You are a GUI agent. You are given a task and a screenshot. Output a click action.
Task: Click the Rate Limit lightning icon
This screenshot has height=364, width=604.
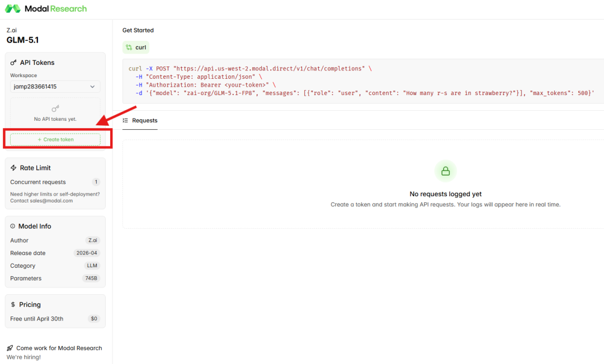pos(13,168)
